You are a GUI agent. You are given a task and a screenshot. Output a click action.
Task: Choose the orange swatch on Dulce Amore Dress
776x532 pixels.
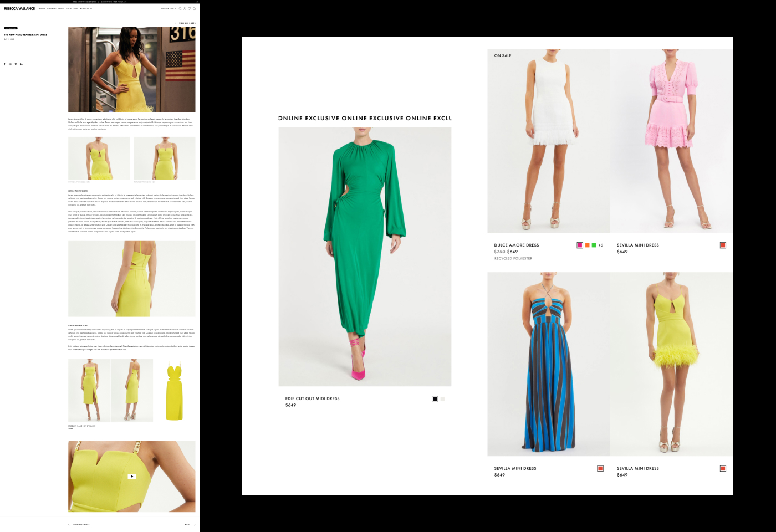pyautogui.click(x=587, y=245)
